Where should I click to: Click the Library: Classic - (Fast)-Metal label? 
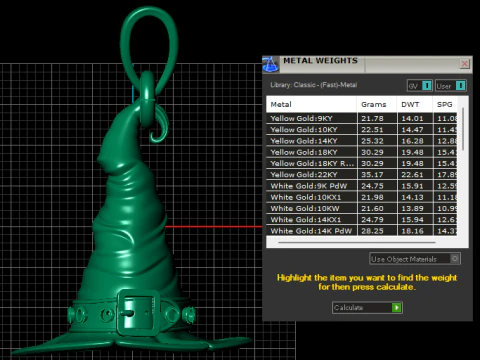(x=314, y=85)
